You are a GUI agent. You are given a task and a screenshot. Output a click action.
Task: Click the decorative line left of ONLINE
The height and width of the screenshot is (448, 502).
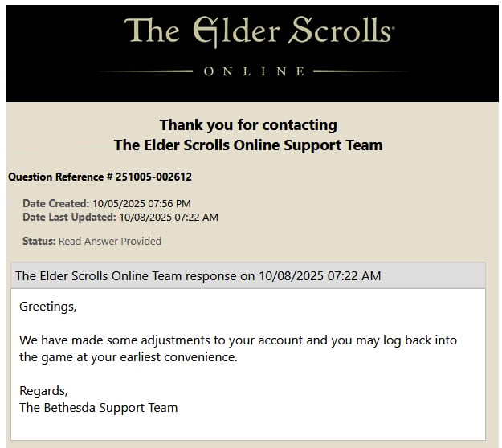pos(145,71)
